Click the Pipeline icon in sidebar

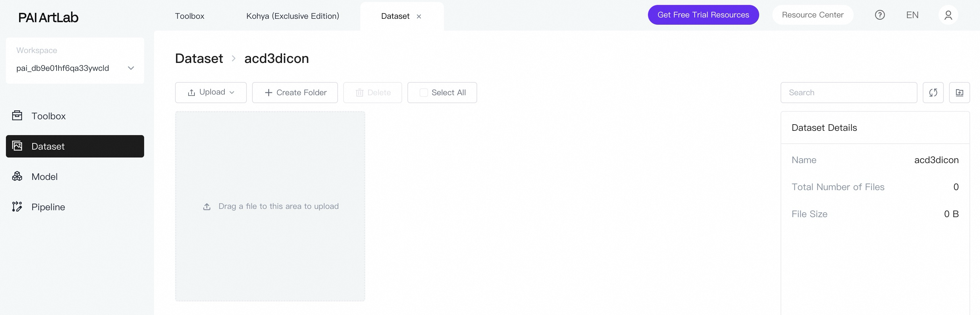click(x=17, y=207)
